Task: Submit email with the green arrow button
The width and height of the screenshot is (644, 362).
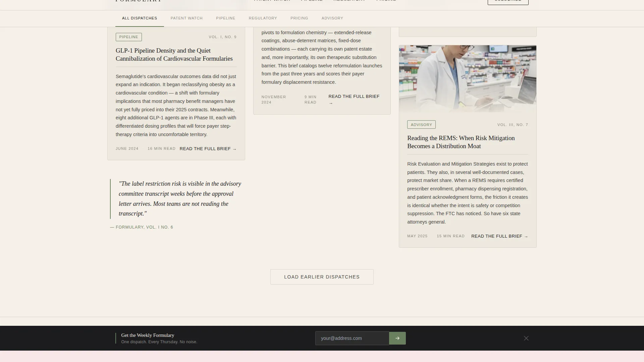Action: (397, 338)
